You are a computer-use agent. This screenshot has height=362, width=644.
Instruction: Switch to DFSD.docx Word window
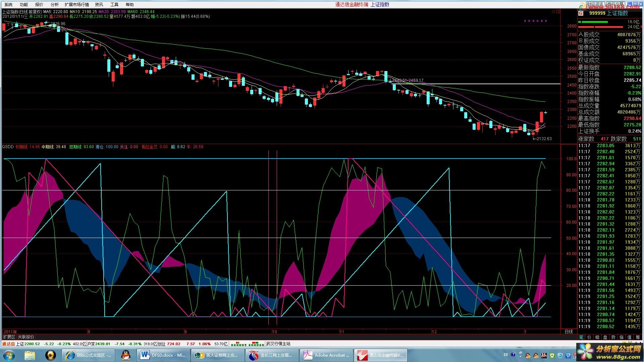[163, 355]
